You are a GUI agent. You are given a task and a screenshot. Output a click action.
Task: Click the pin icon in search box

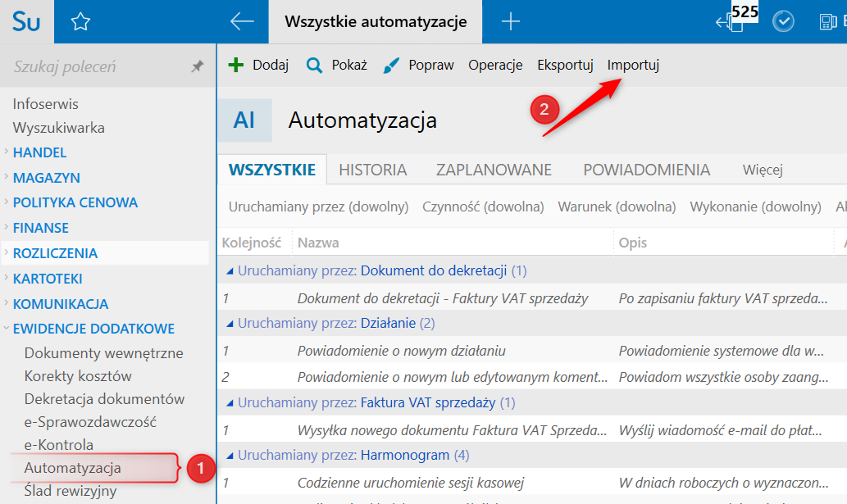point(198,66)
